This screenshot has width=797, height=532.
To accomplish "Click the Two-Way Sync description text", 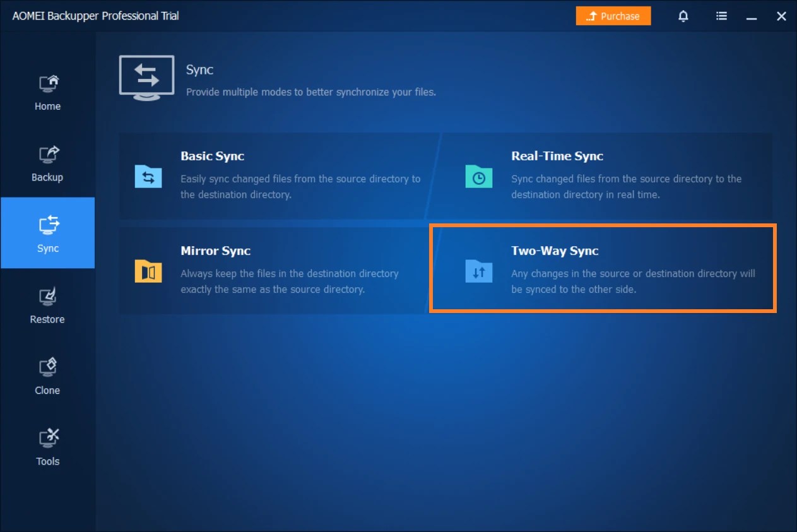I will (x=633, y=281).
